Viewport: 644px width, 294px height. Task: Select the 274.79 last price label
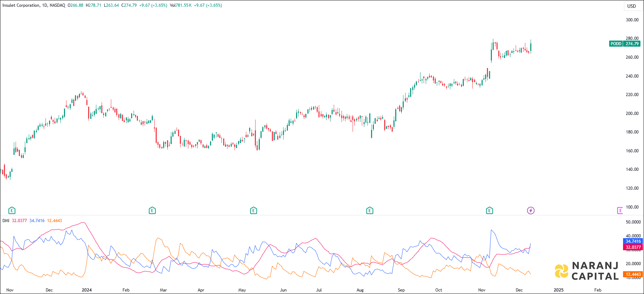[632, 44]
